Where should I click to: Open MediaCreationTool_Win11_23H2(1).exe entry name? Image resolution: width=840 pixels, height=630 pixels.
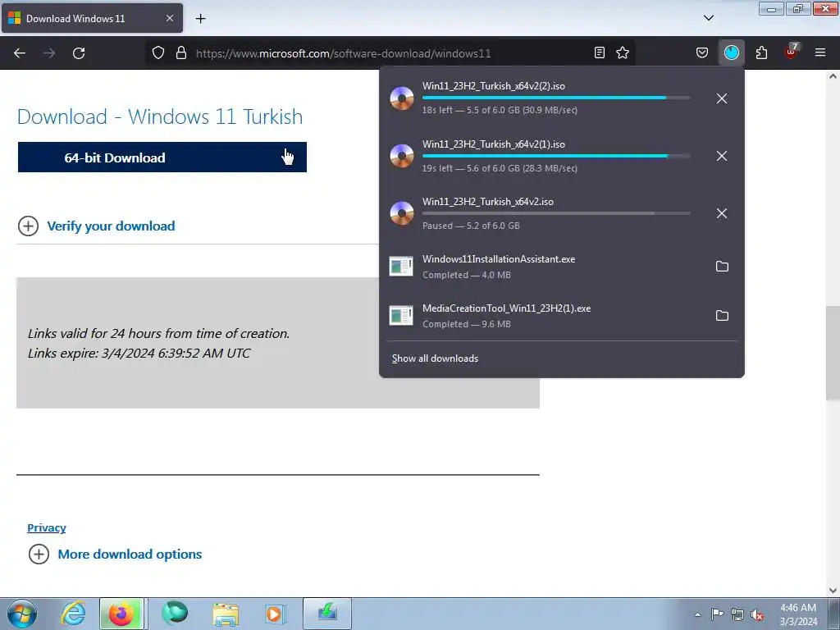click(x=506, y=308)
